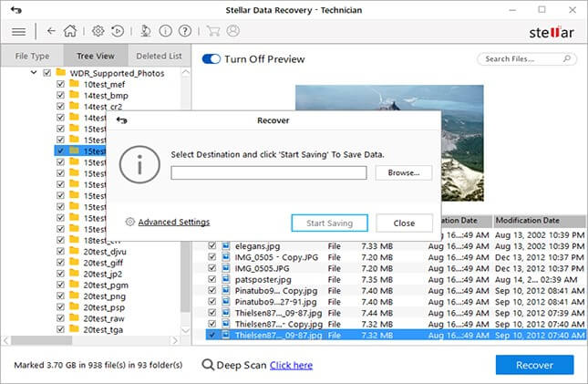Screen dimensions: 588x384
Task: Click the destination path input field
Action: point(269,173)
